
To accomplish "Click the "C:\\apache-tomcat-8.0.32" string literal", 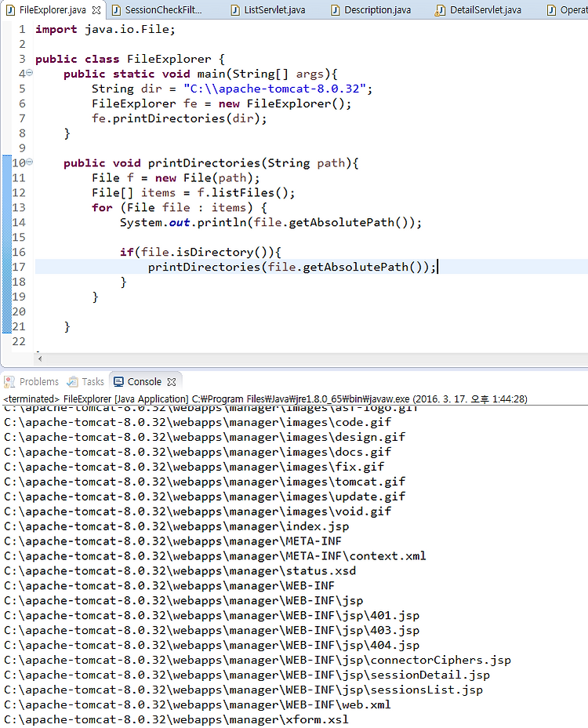I will tap(274, 89).
